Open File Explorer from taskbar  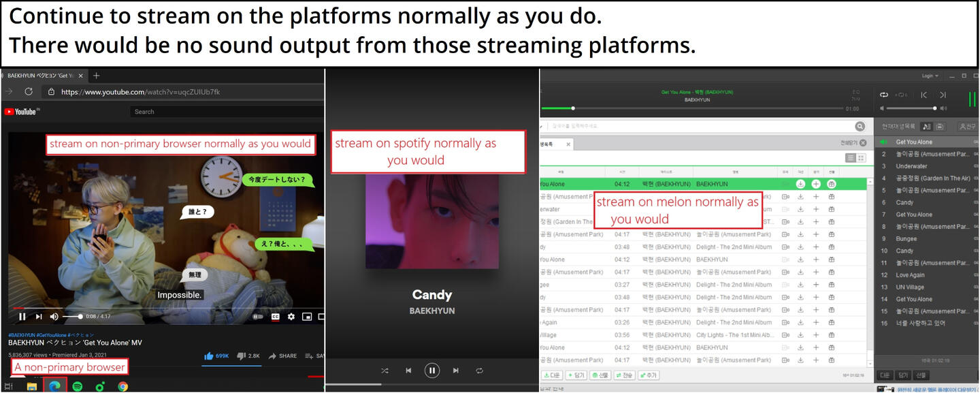[31, 386]
